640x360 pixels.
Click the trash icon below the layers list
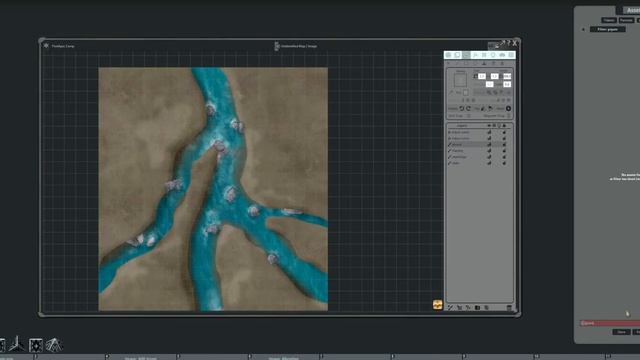pos(509,307)
